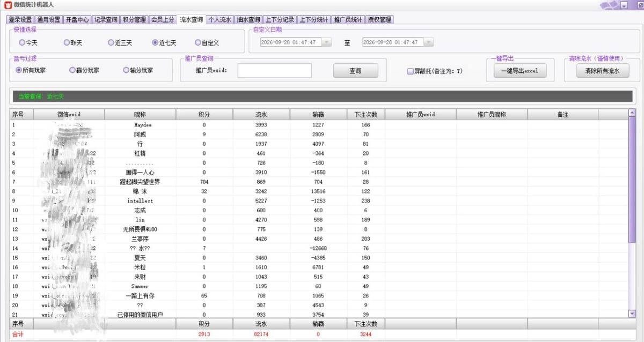Select the row with nickname 锦 沐
The height and width of the screenshot is (342, 644).
[x=319, y=191]
